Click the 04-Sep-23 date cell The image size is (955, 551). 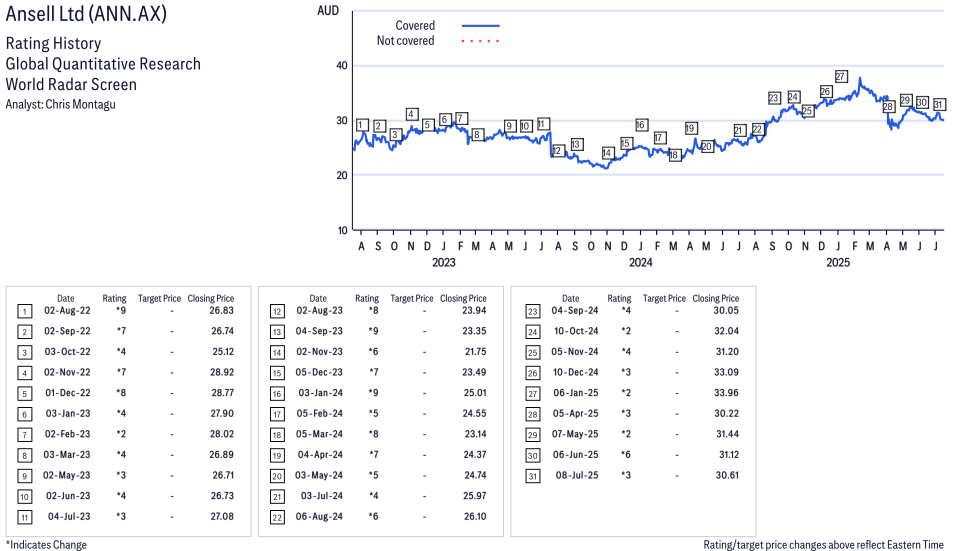(x=319, y=331)
